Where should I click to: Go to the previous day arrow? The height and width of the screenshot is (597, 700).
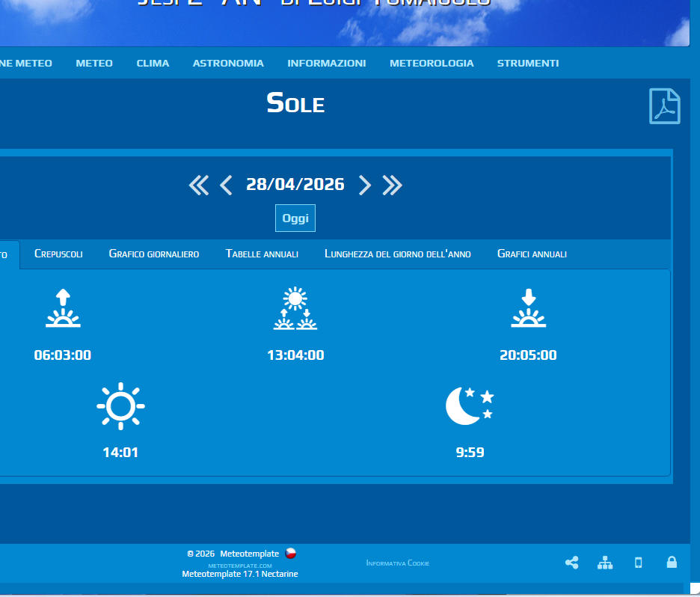[x=226, y=185]
